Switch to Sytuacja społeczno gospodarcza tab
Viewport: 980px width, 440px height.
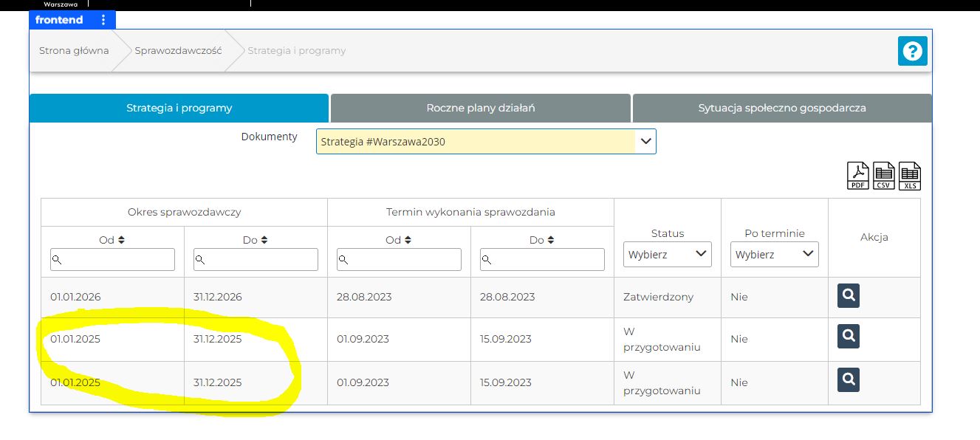click(781, 108)
